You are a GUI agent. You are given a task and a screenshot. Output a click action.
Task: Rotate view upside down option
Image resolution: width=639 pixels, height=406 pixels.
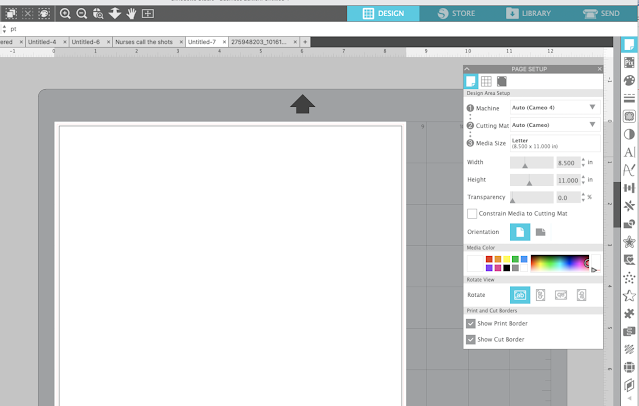561,295
